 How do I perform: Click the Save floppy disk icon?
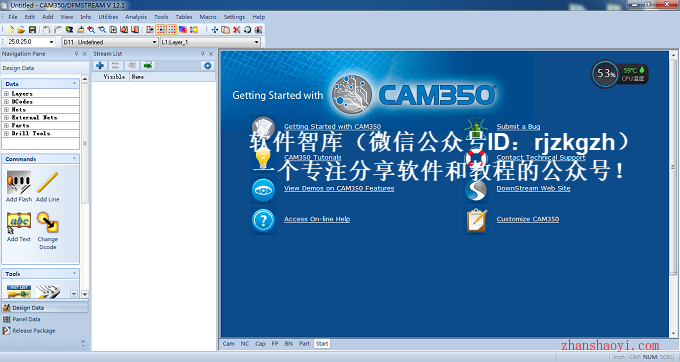32,29
